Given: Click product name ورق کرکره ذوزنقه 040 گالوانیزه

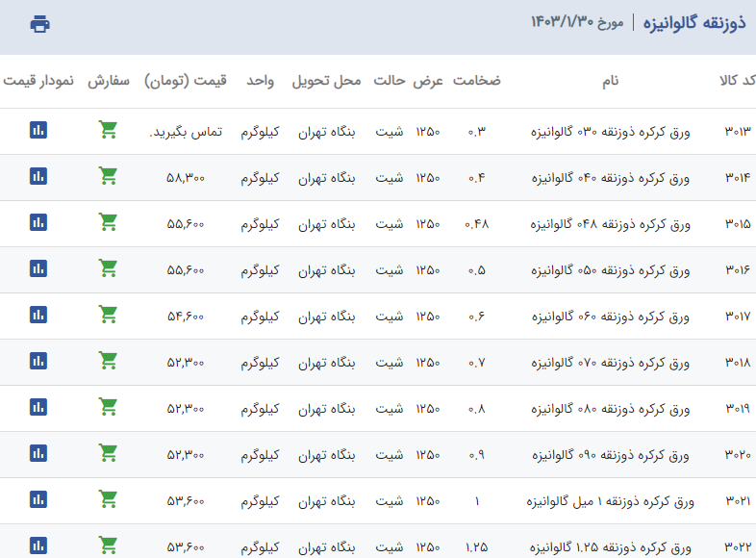Looking at the screenshot, I should pyautogui.click(x=611, y=177).
